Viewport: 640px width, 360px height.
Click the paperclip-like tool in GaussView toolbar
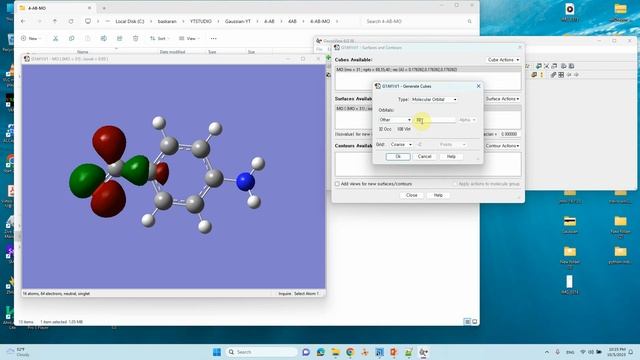[553, 75]
